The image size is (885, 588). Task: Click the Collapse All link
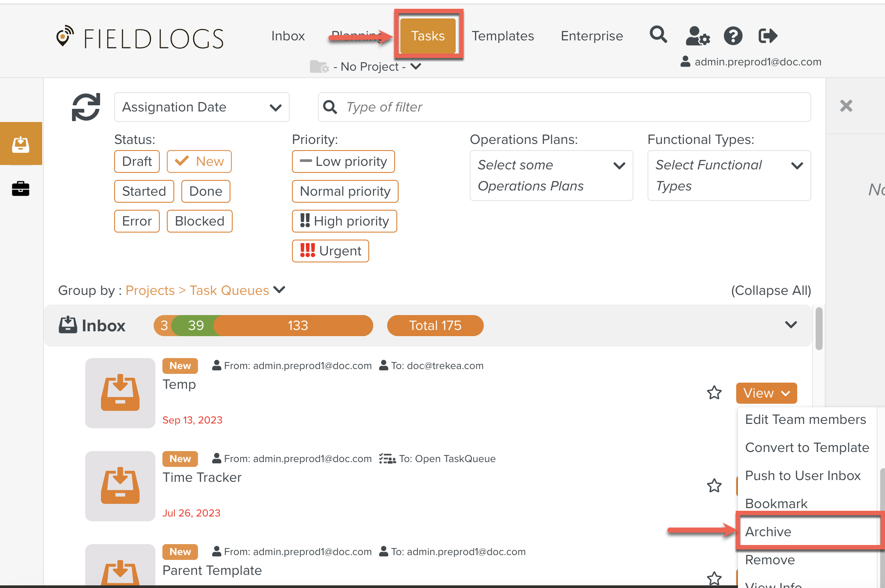[x=771, y=290]
